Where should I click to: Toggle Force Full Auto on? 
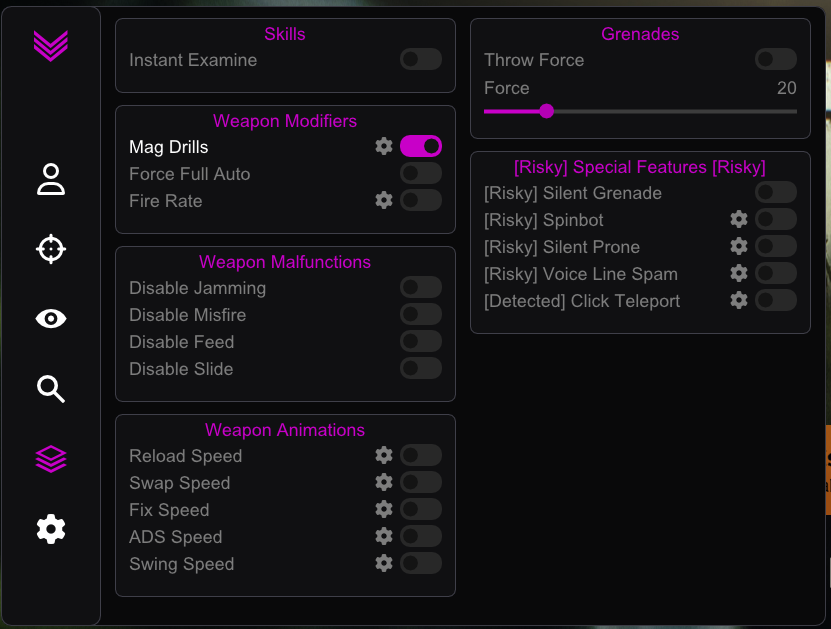(421, 173)
